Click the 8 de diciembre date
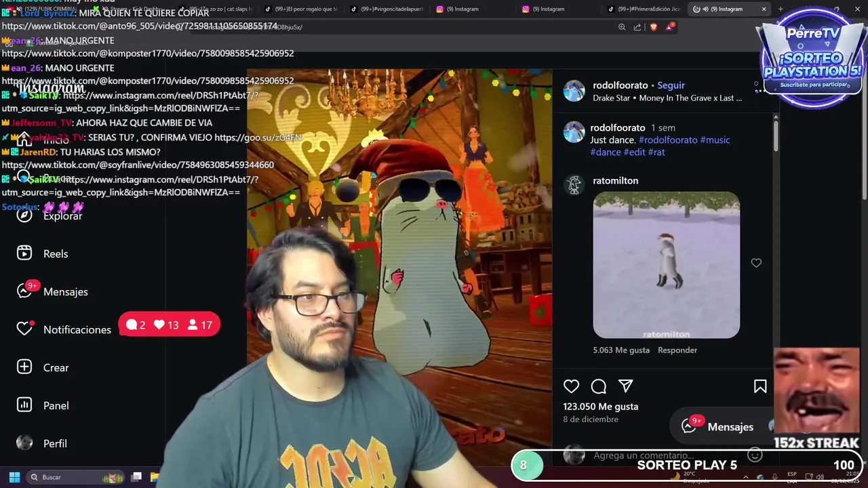The height and width of the screenshot is (488, 868). pyautogui.click(x=591, y=419)
